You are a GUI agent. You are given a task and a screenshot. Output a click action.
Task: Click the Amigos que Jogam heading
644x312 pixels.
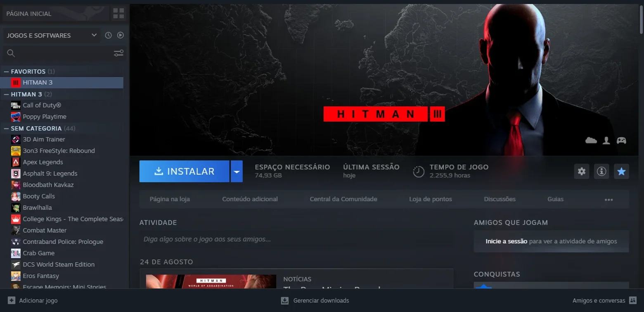(x=511, y=223)
